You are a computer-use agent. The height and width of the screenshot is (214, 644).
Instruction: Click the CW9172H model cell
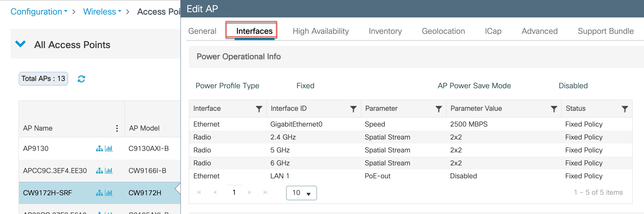(x=145, y=193)
